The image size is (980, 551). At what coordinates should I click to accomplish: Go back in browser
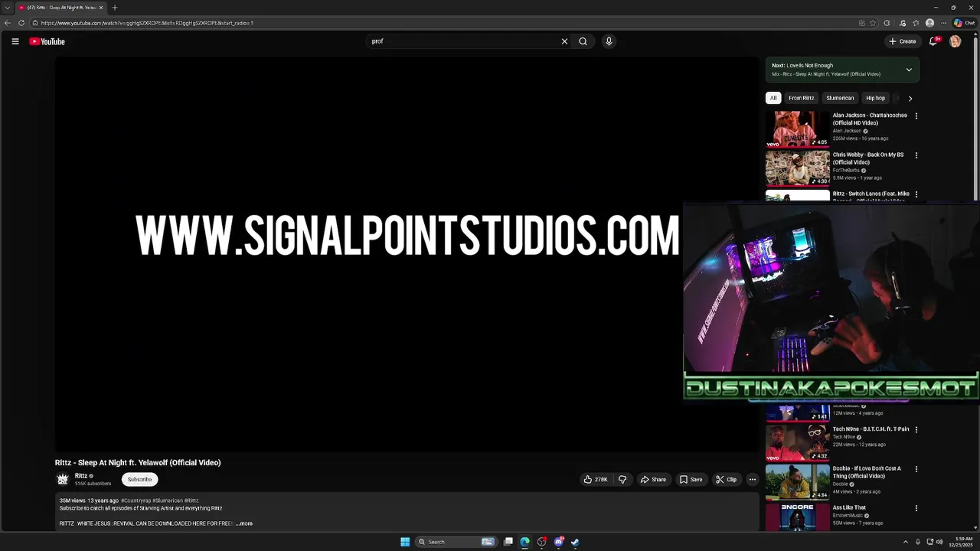8,23
